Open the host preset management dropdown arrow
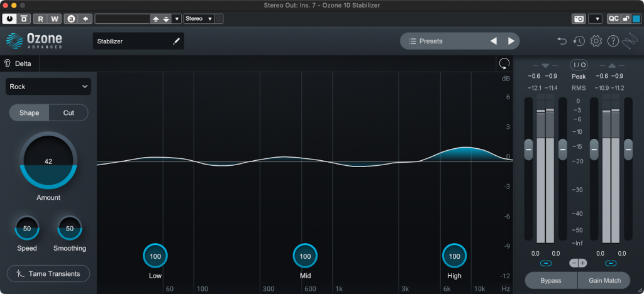This screenshot has height=294, width=644. click(177, 19)
